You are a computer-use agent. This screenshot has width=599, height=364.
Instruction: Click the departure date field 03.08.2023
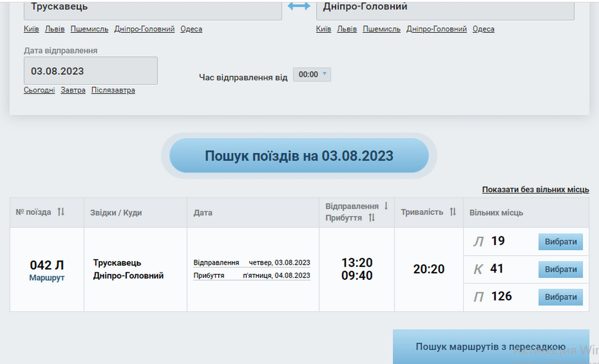pos(90,71)
